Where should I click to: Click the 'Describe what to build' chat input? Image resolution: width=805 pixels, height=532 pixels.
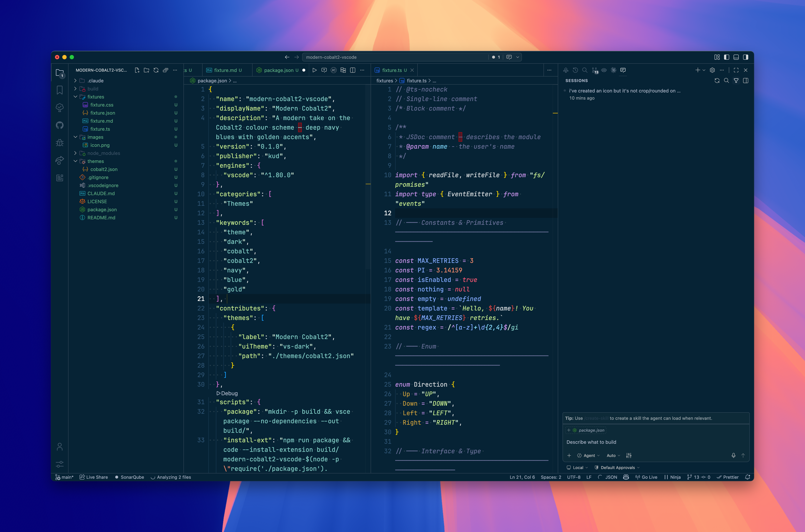656,442
